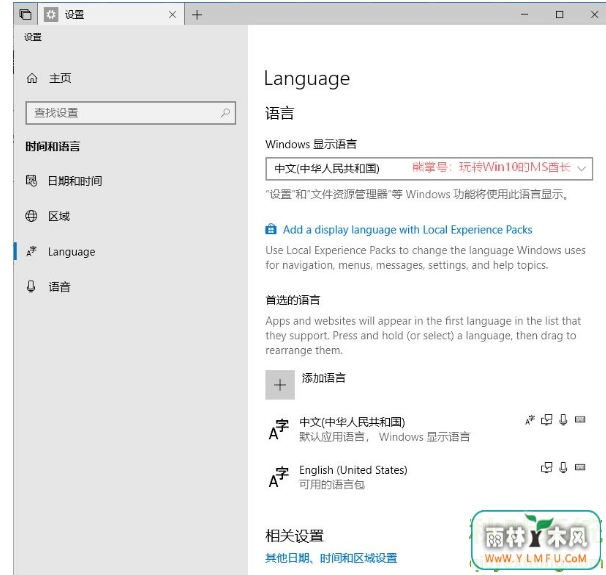
Task: Click the chevron arrow of display language combo
Action: [x=582, y=168]
